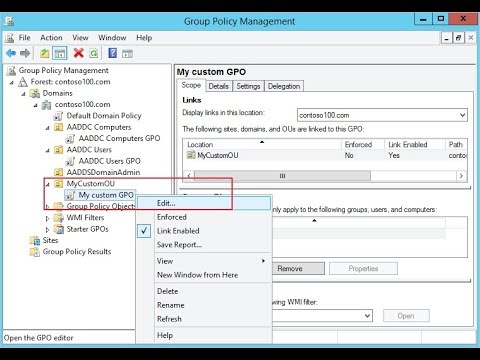The image size is (480, 360).
Task: Click the Up one level folder icon
Action: [45, 53]
